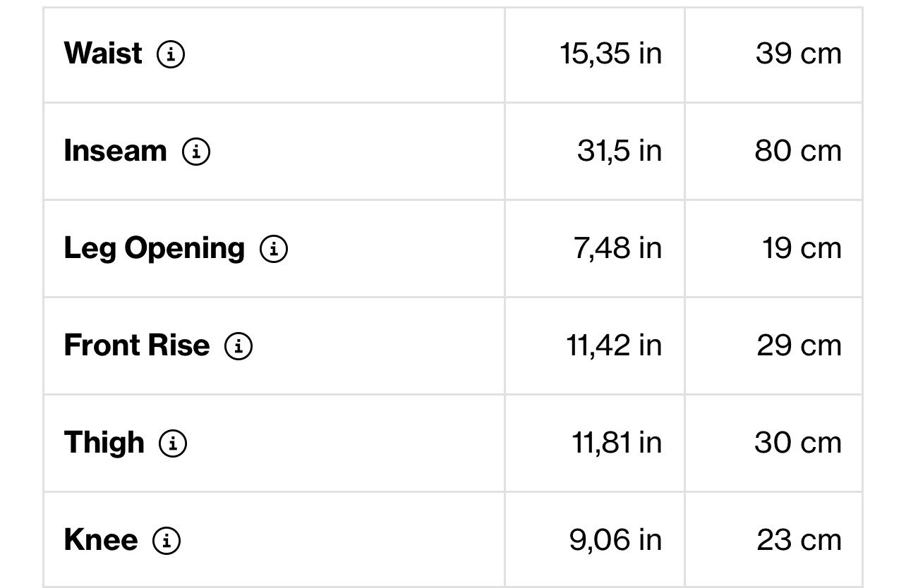The image size is (906, 588).
Task: Click the 15,35 in waist value
Action: pyautogui.click(x=611, y=54)
